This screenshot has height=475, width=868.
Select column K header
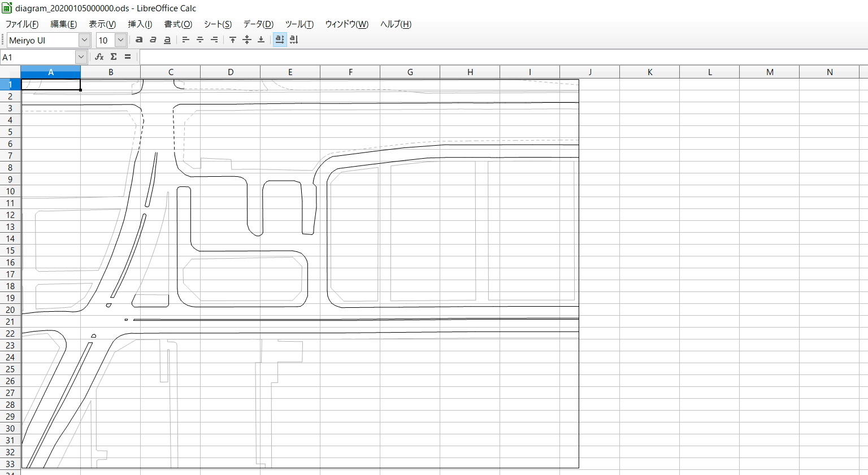[x=650, y=72]
